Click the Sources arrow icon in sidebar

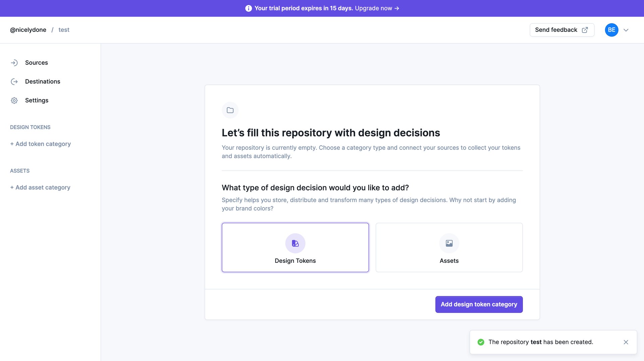pyautogui.click(x=14, y=63)
